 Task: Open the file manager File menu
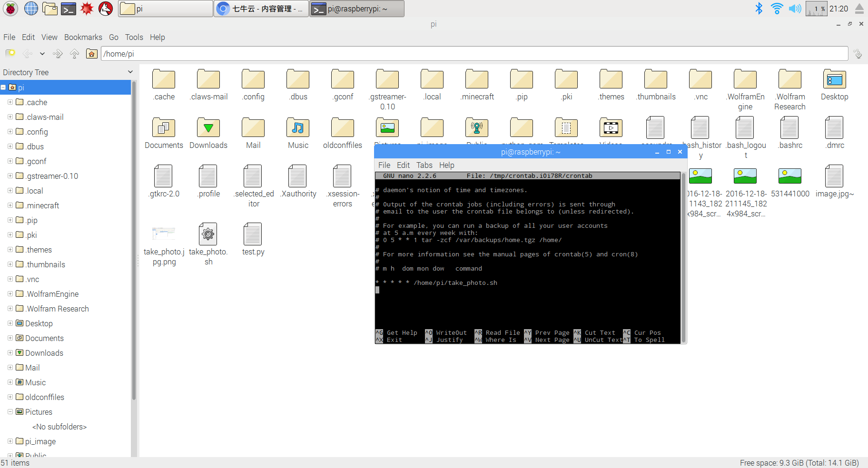[x=9, y=37]
